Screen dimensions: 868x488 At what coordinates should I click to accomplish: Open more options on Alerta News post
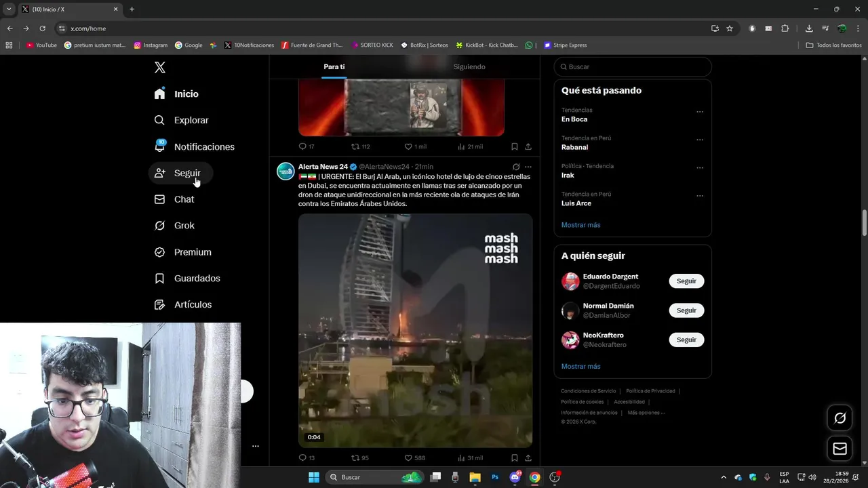[x=528, y=167]
